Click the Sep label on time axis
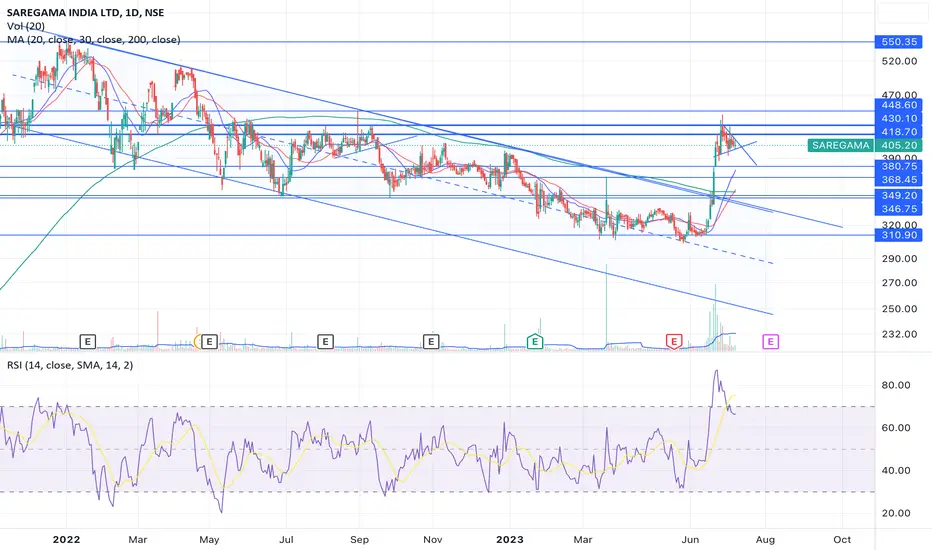Image resolution: width=932 pixels, height=550 pixels. pyautogui.click(x=359, y=540)
